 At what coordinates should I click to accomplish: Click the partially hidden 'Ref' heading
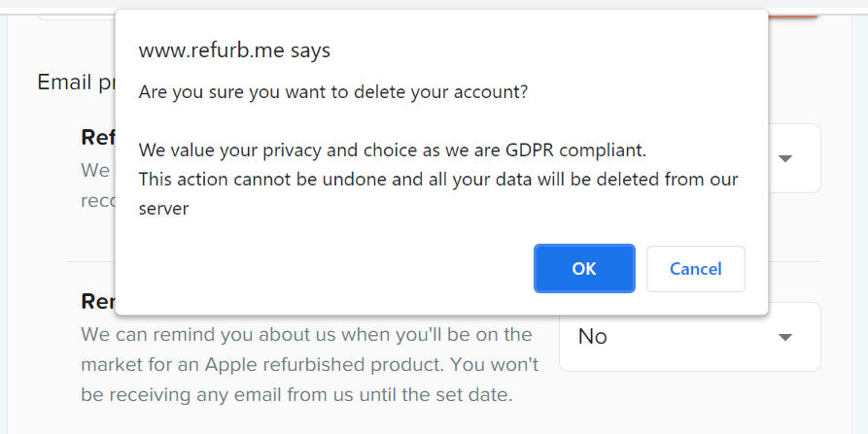(98, 137)
